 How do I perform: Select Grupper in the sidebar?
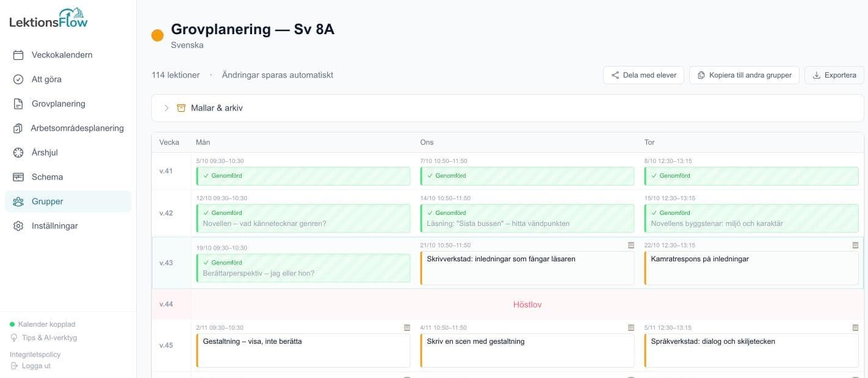(68, 202)
